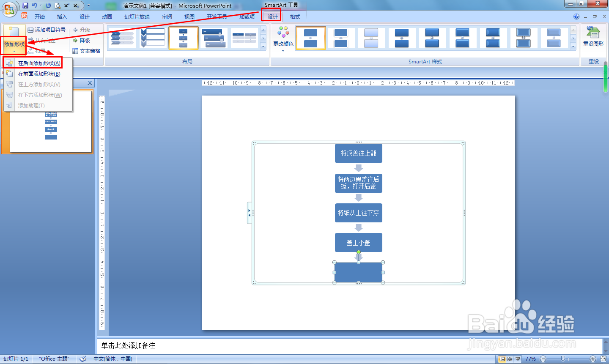
Task: Open the 插入 ribbon tab
Action: pos(62,17)
